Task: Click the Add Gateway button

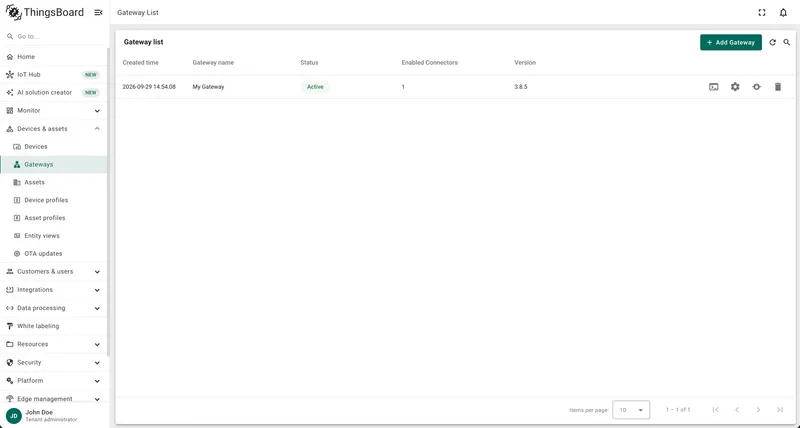Action: coord(731,42)
